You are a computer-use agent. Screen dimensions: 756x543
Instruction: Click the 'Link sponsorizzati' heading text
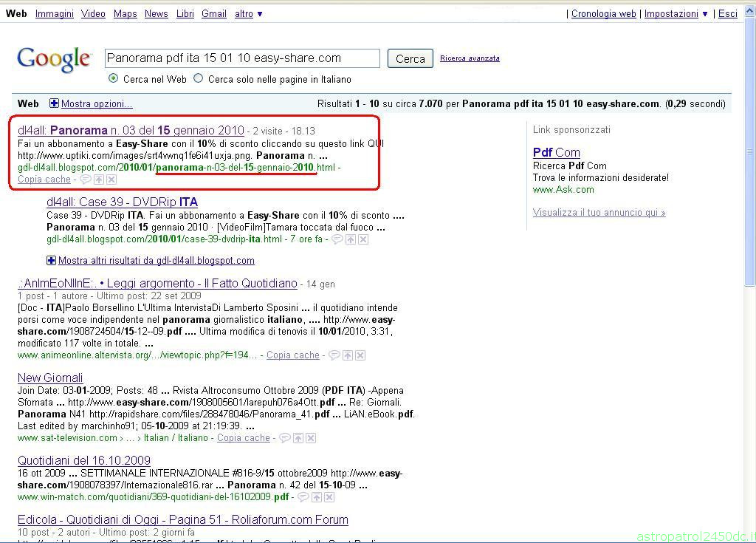pos(571,130)
